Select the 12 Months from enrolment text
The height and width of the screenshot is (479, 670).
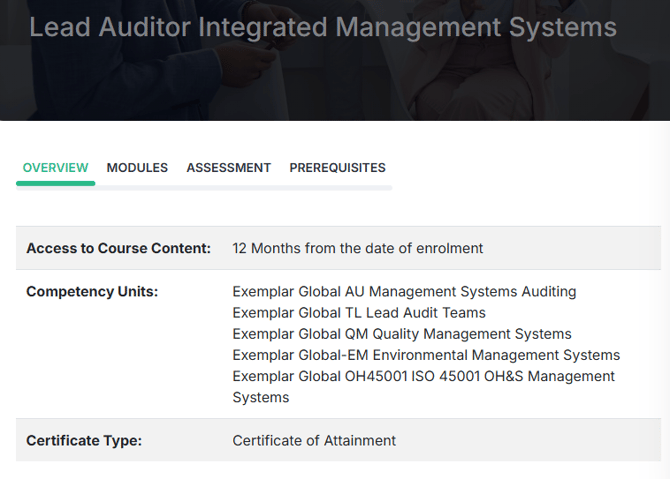(x=358, y=248)
